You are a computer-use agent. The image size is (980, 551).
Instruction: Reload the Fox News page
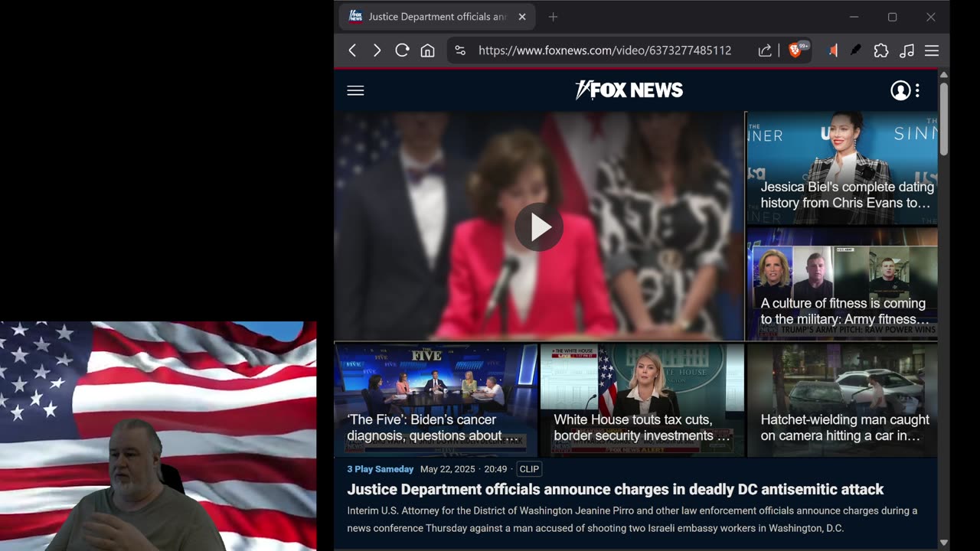pos(402,51)
